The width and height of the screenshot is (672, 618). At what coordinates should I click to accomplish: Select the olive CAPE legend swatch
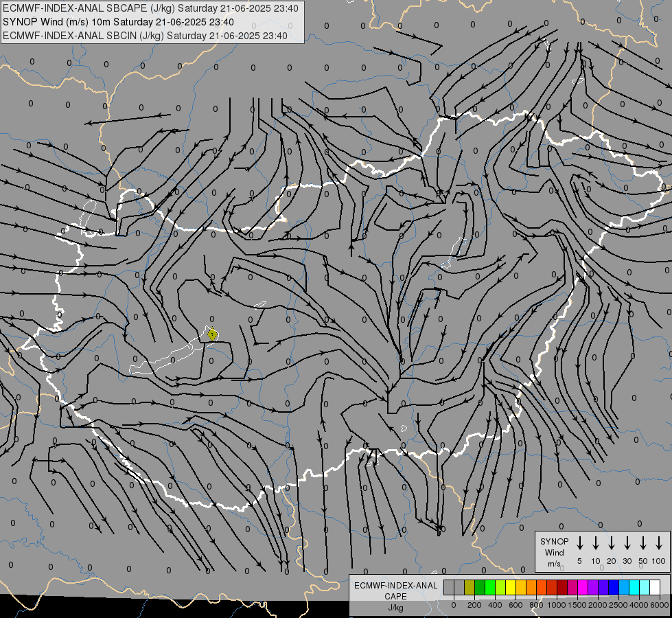coord(470,588)
